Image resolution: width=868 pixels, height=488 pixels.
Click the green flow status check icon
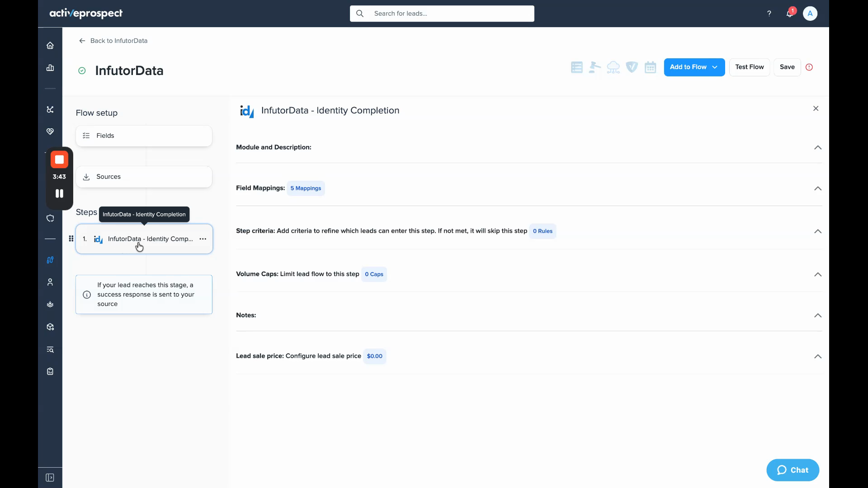click(x=82, y=70)
